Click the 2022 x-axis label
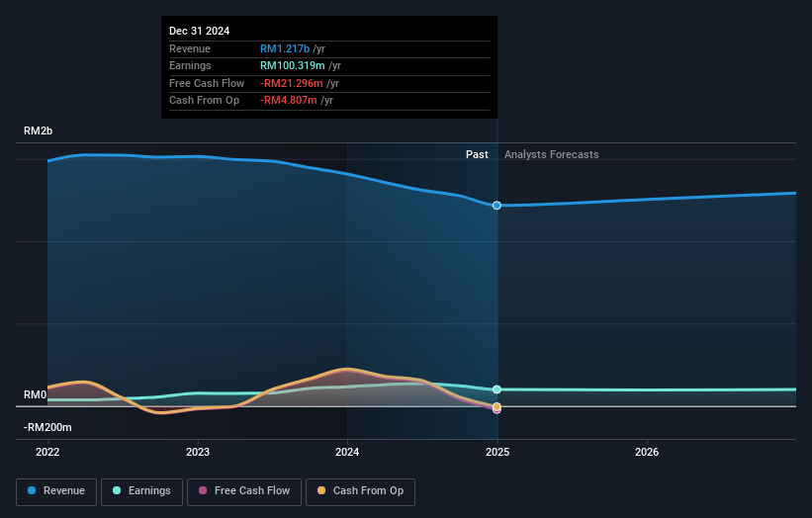The height and width of the screenshot is (518, 812). click(47, 453)
